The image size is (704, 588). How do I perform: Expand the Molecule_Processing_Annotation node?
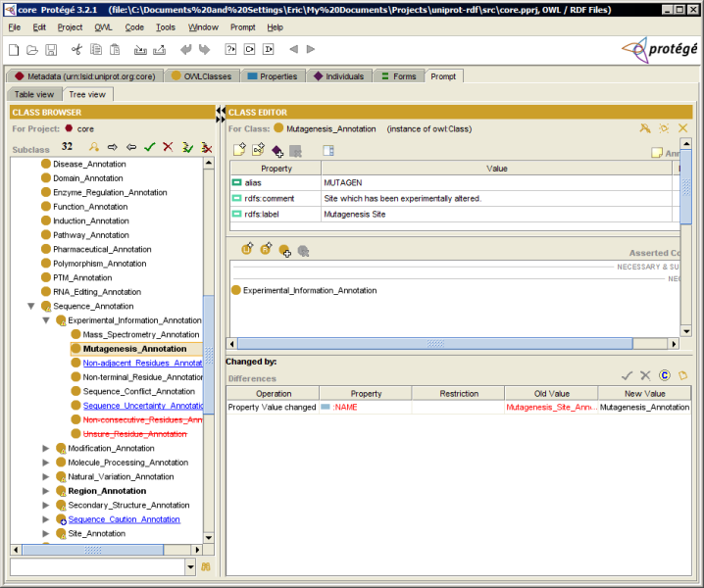coord(45,463)
